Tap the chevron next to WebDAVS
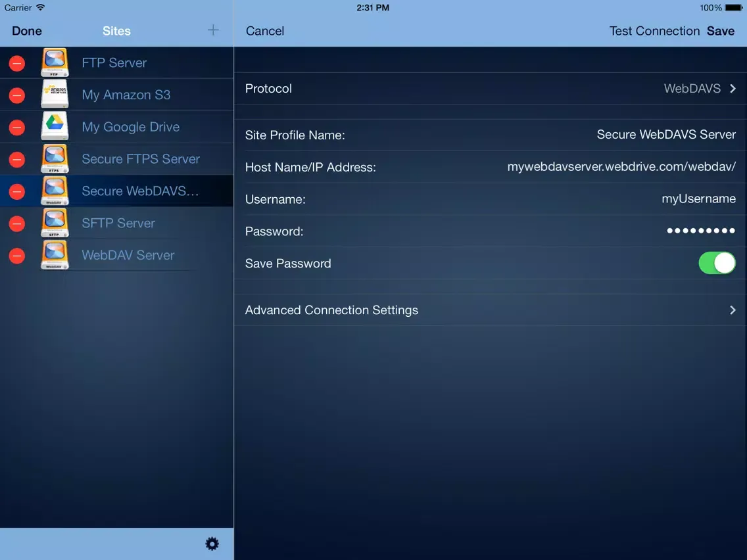Image resolution: width=747 pixels, height=560 pixels. (x=733, y=89)
